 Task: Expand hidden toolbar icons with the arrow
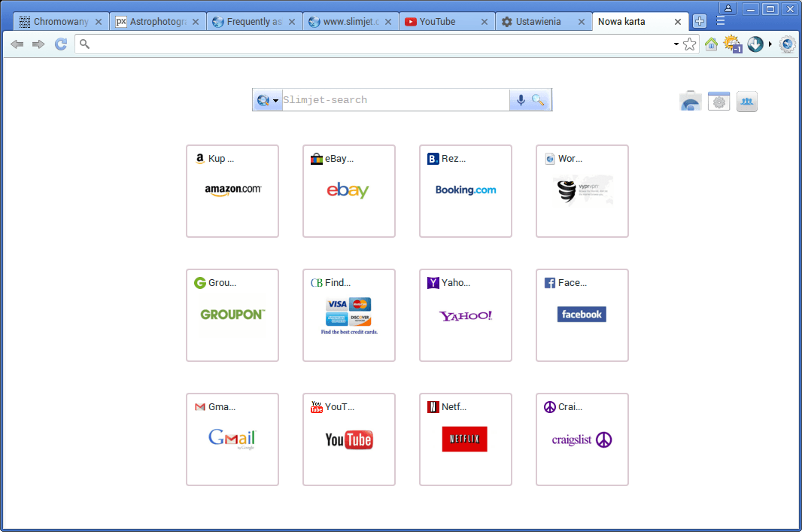(770, 44)
